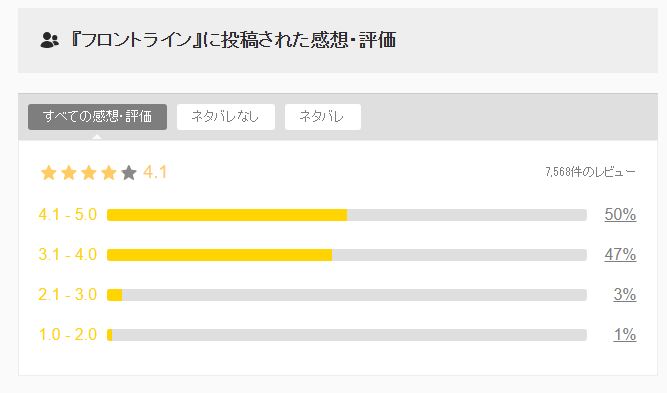Image resolution: width=667 pixels, height=393 pixels.
Task: Click the second gold rating star
Action: (x=68, y=173)
